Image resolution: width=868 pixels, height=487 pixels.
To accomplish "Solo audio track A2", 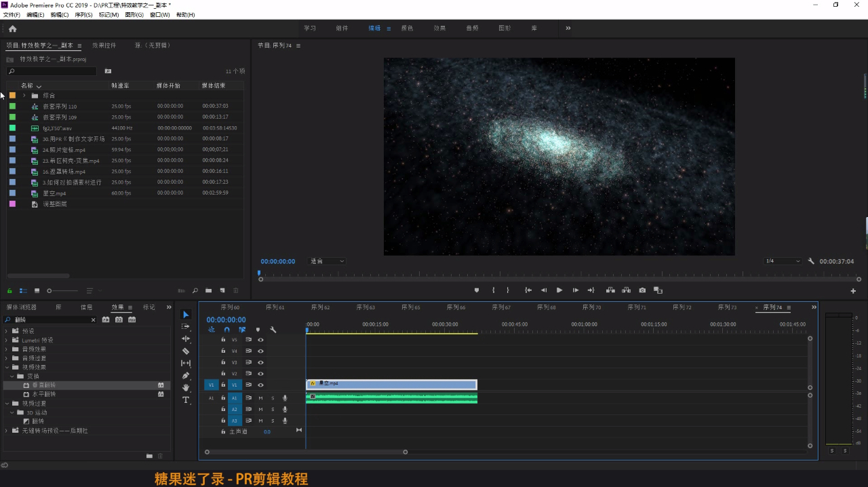I will click(x=273, y=410).
